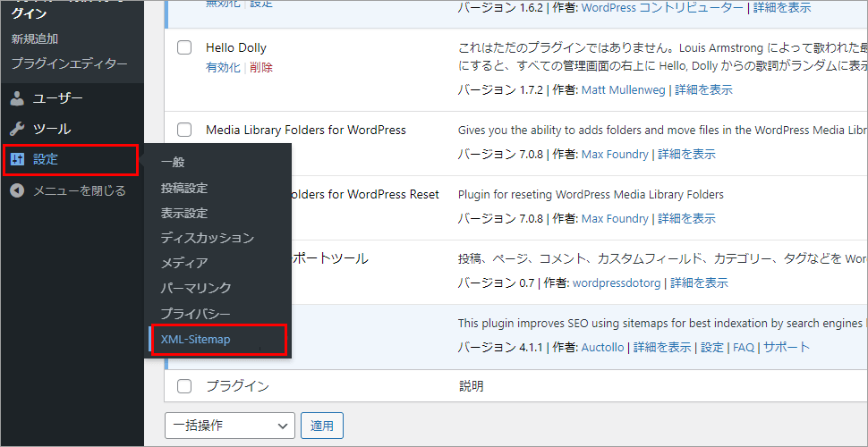Screen dimensions: 868x447
Task: Click 詳細を表示 in the Auctollo row
Action: 662,348
